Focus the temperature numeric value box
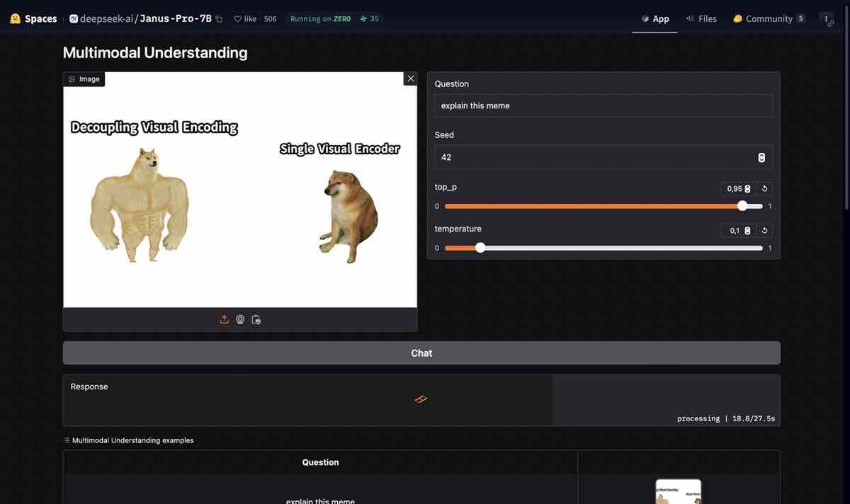The height and width of the screenshot is (504, 850). (737, 231)
